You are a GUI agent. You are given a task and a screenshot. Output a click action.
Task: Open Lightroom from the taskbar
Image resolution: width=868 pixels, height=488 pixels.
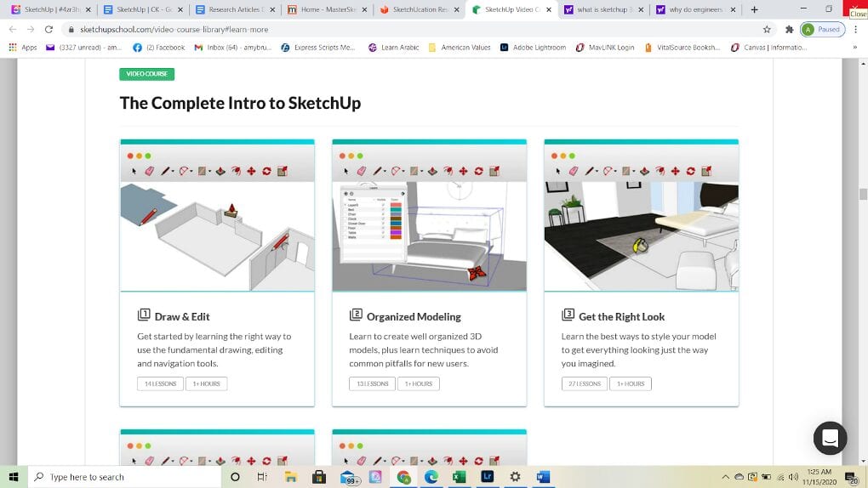coord(487,477)
